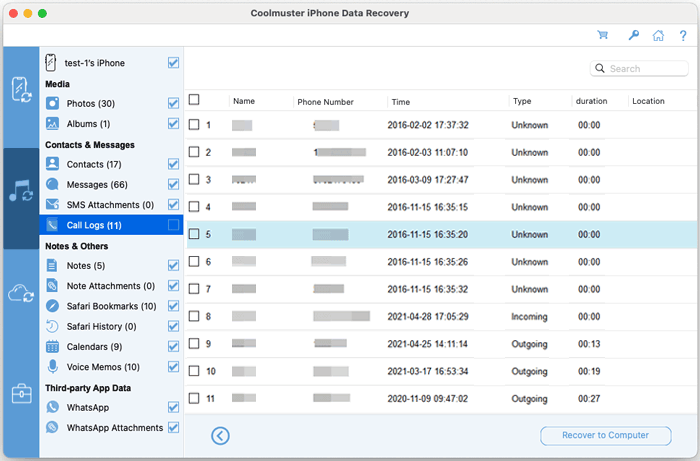Screen dimensions: 700x461
Task: Select time 2021-04-28 17:05:29 cell
Action: coord(428,317)
